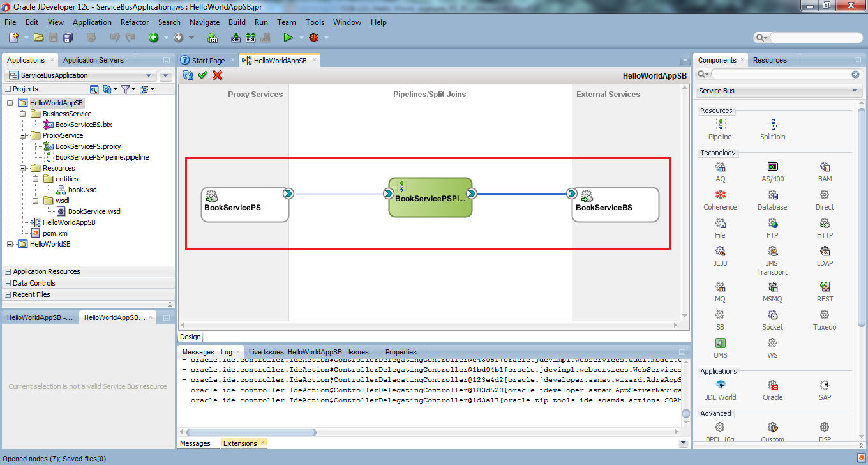Select the BookServicePSPipeline green node
The height and width of the screenshot is (465, 868).
tap(430, 198)
